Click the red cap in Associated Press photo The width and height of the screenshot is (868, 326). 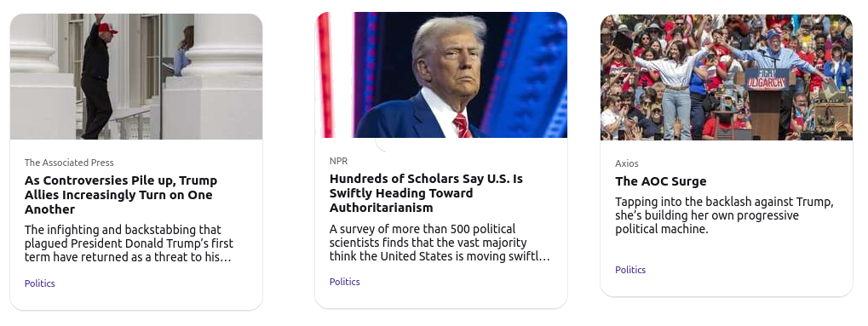tap(107, 28)
